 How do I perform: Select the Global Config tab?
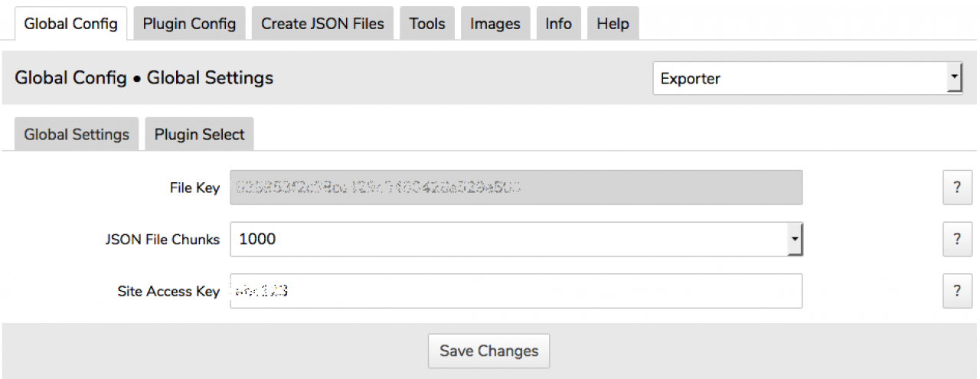(x=70, y=24)
